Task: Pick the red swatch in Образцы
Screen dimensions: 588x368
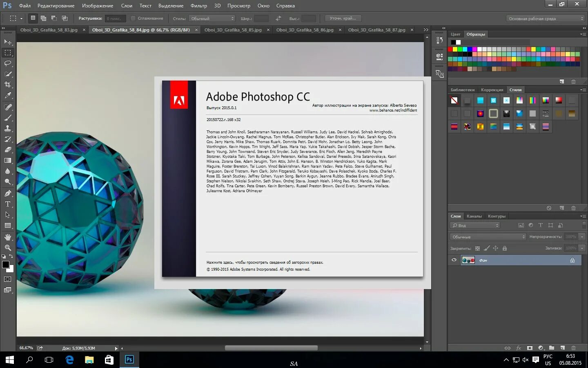Action: (x=450, y=49)
